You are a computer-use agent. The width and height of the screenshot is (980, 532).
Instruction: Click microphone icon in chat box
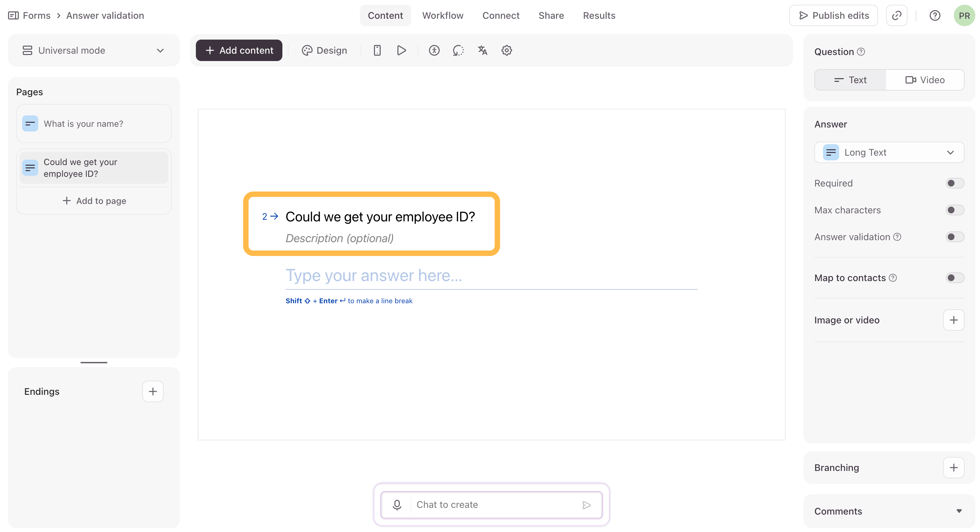(397, 504)
